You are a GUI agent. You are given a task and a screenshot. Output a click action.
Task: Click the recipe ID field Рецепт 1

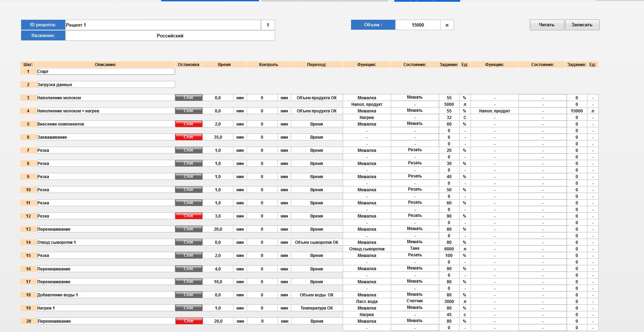pyautogui.click(x=163, y=25)
